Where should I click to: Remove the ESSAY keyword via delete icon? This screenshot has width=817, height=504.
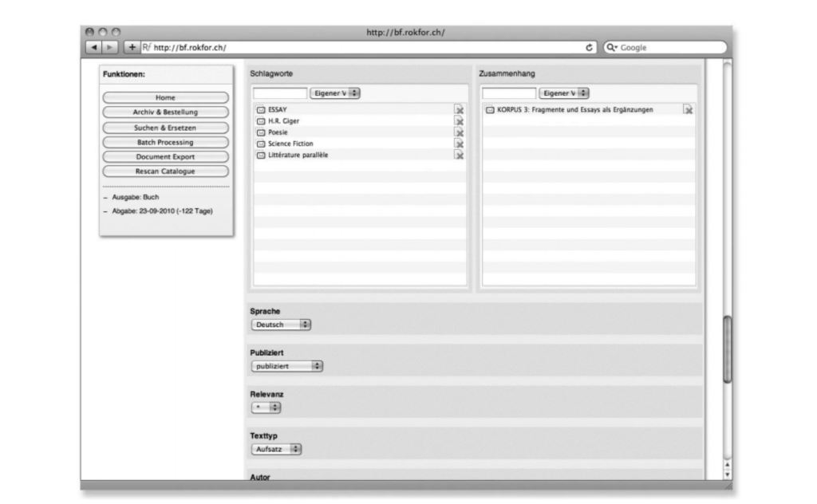click(459, 110)
